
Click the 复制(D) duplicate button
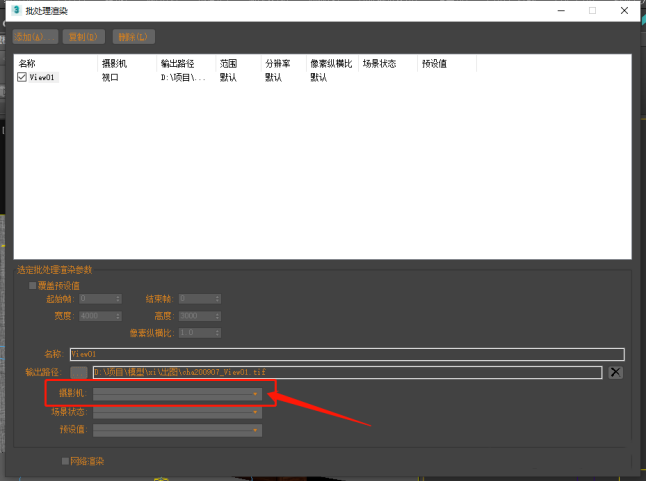pos(84,37)
